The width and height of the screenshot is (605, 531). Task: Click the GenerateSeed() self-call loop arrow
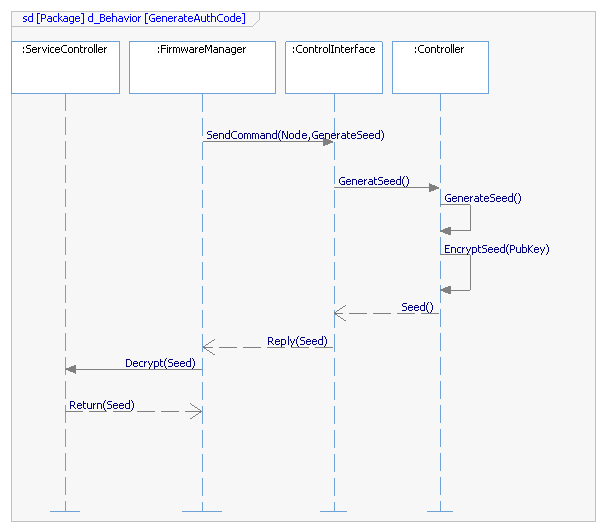(469, 218)
